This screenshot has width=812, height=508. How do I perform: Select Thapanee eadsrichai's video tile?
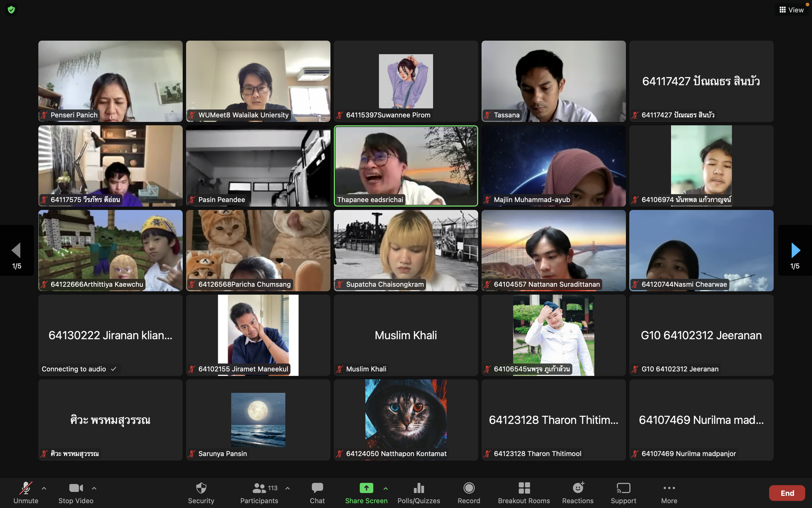[x=406, y=166]
